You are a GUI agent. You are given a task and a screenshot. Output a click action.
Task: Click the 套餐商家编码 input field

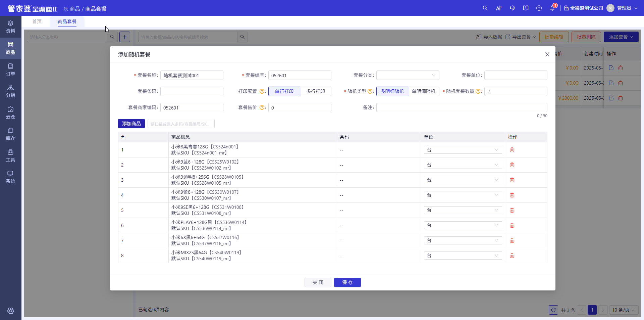pos(192,107)
